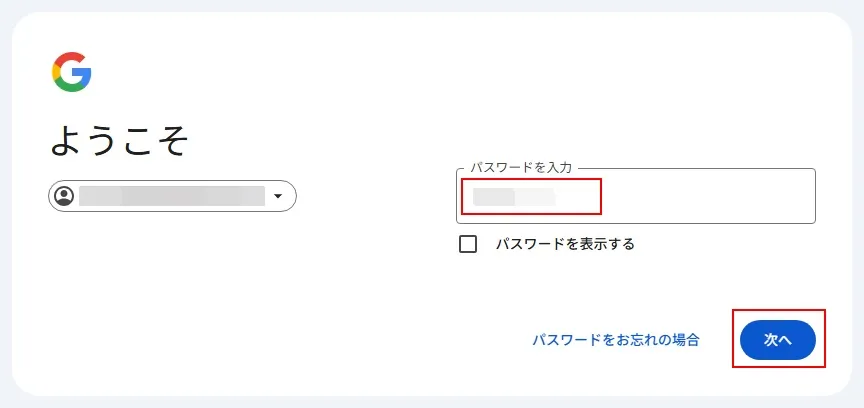
Task: Select the forgot password link beside 次へ
Action: click(x=615, y=340)
